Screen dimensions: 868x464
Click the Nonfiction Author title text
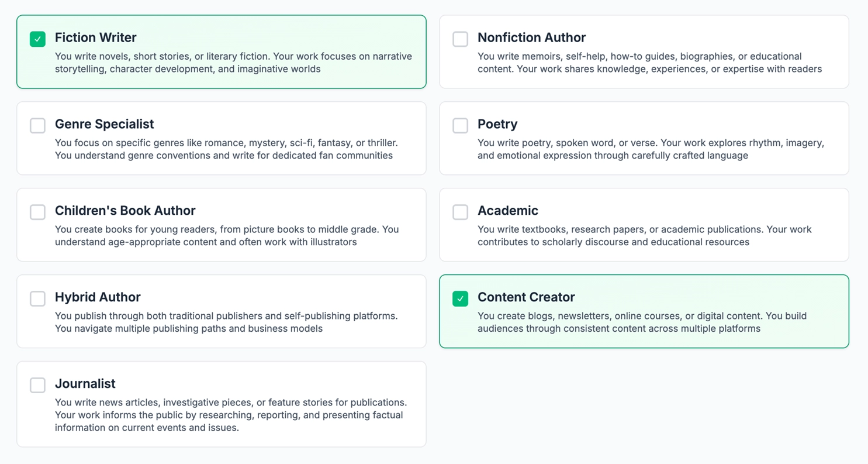point(531,37)
